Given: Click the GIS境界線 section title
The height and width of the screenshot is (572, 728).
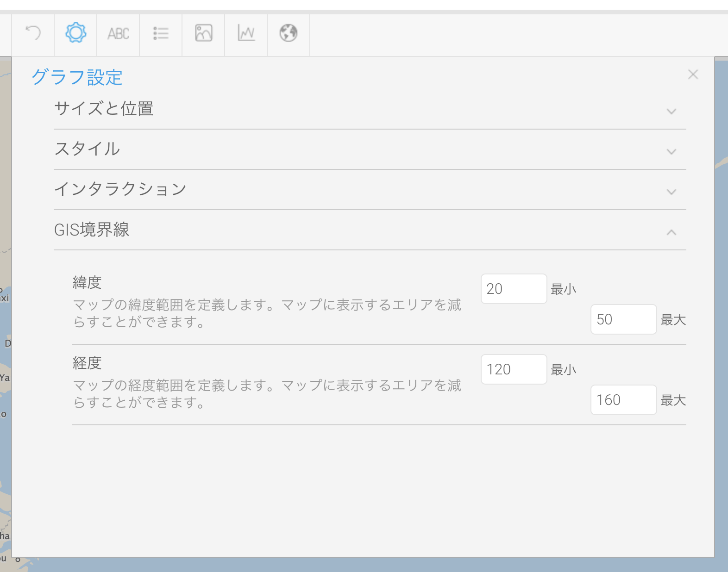Looking at the screenshot, I should pyautogui.click(x=92, y=230).
